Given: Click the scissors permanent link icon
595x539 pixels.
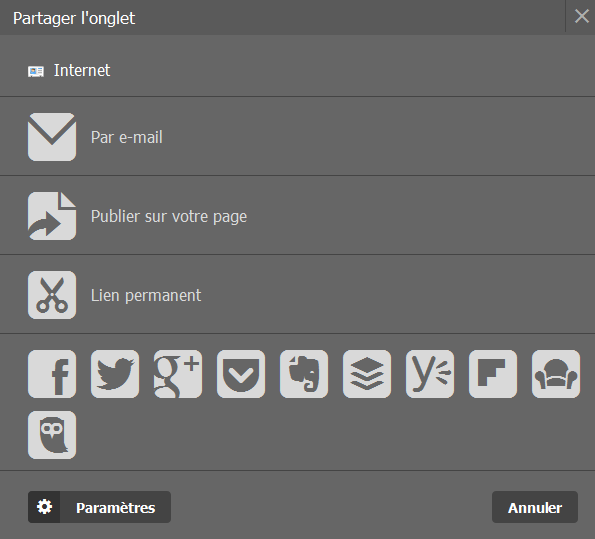Looking at the screenshot, I should pos(52,295).
